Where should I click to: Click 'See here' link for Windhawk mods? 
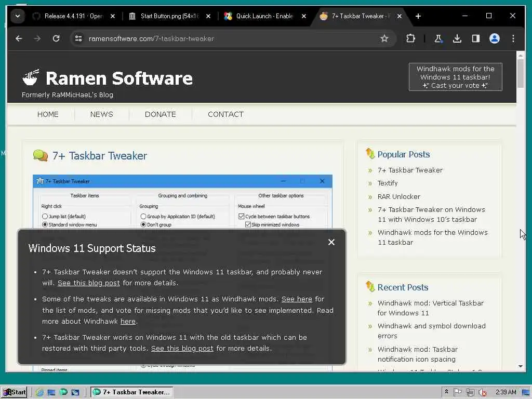[x=297, y=299]
